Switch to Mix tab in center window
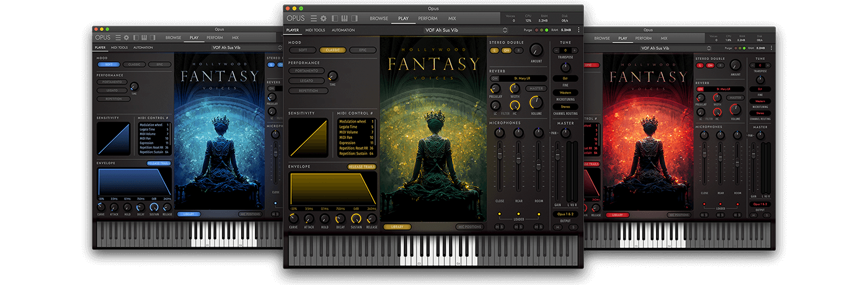The image size is (868, 285). pyautogui.click(x=452, y=19)
